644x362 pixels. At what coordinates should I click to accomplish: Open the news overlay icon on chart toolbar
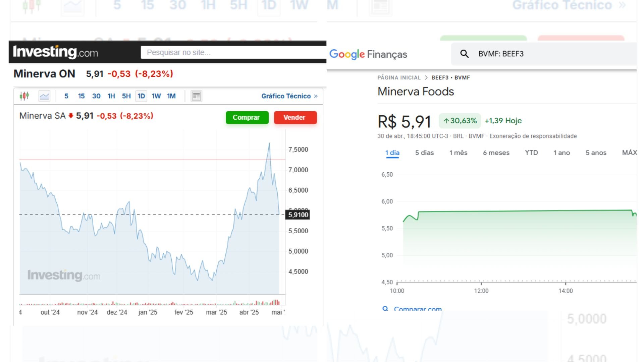196,96
